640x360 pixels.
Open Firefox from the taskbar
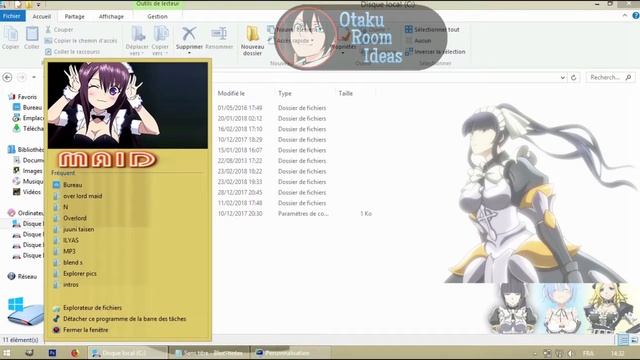(x=74, y=353)
